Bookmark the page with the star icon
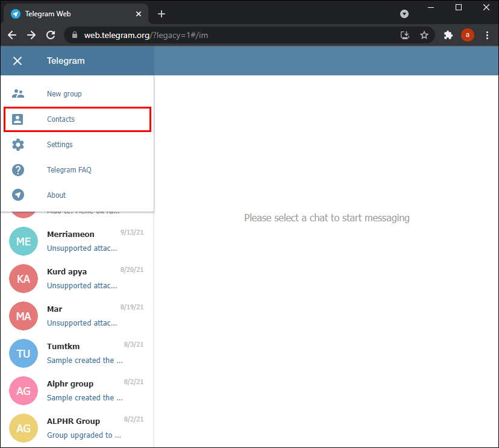This screenshot has height=448, width=499. (425, 35)
